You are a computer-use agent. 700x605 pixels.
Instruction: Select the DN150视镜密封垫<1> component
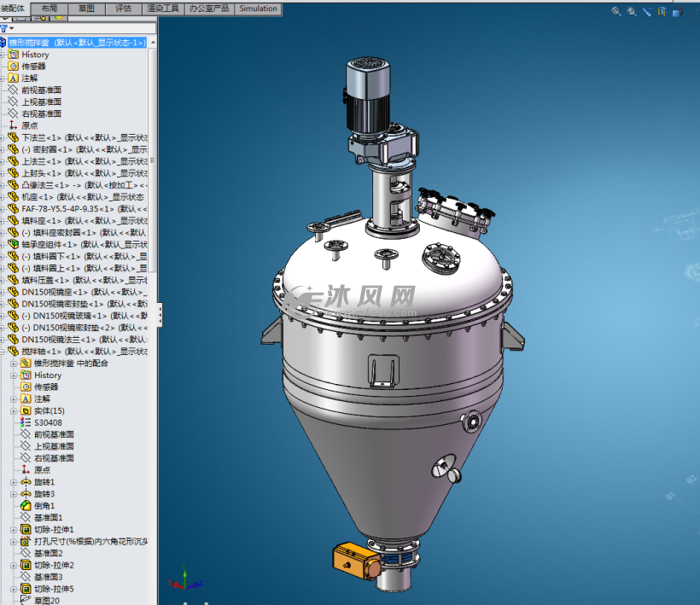pos(85,304)
